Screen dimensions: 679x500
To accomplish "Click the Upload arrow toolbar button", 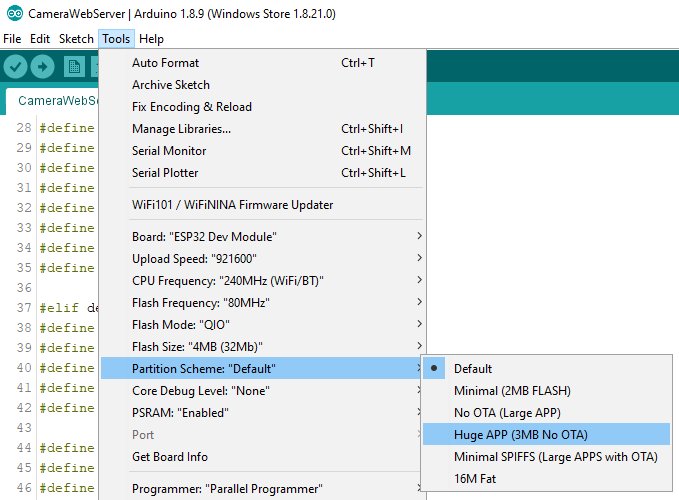I will (x=42, y=67).
